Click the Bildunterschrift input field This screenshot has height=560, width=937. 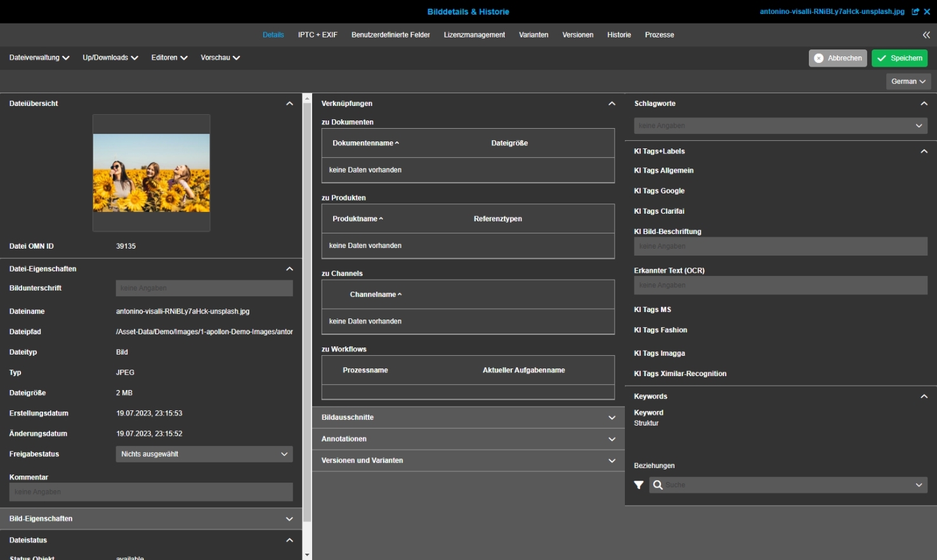click(204, 288)
